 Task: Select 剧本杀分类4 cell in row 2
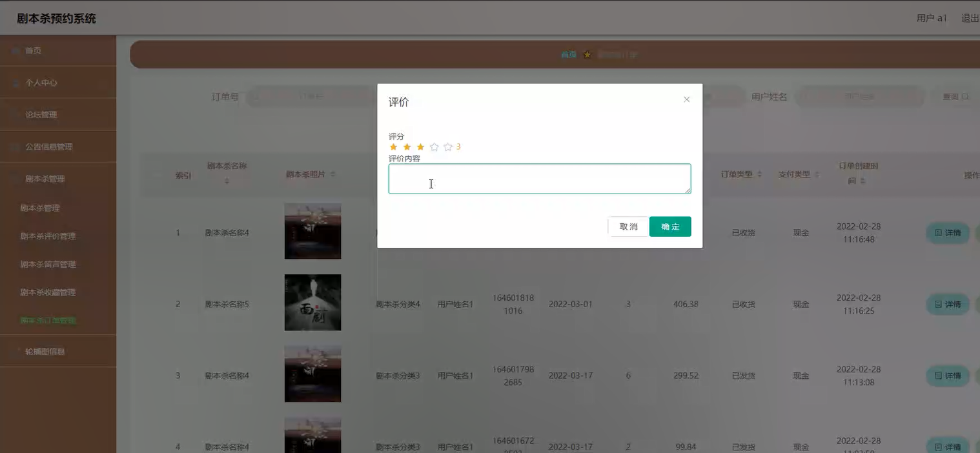click(398, 304)
